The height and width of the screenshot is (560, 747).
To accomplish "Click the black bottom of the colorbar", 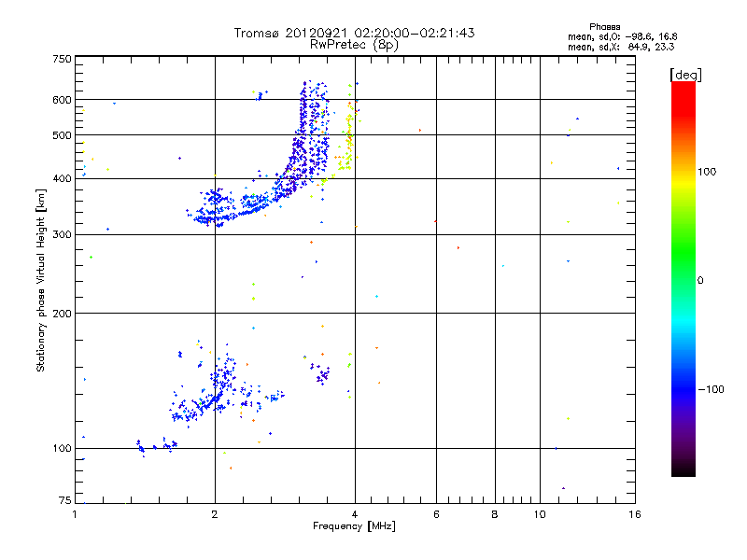I will click(684, 469).
